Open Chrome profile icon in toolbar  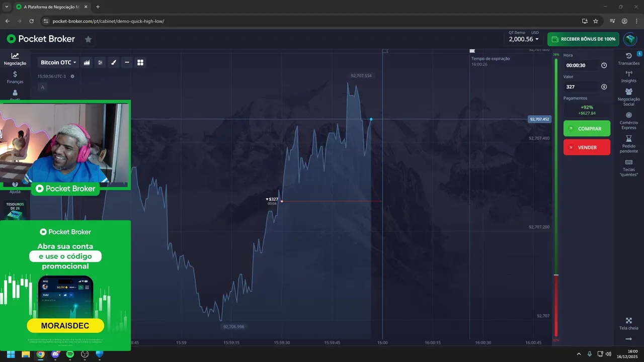(624, 21)
